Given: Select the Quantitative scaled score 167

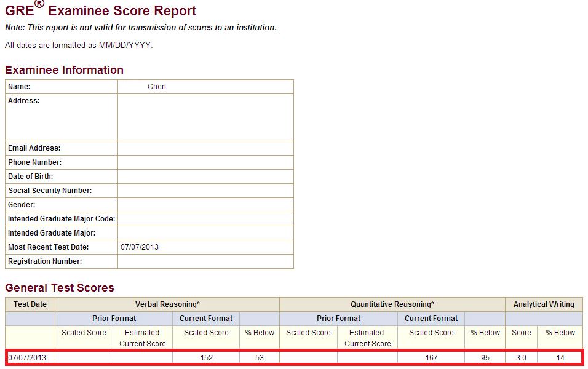Looking at the screenshot, I should [x=431, y=358].
